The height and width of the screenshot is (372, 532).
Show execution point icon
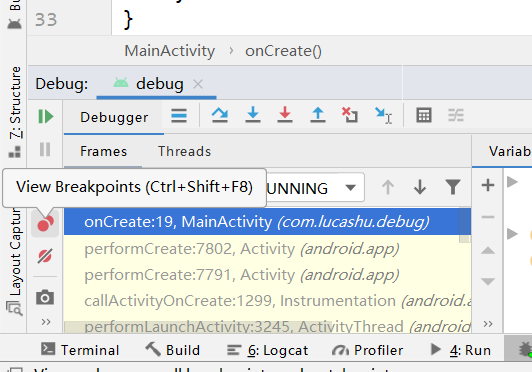(x=179, y=116)
